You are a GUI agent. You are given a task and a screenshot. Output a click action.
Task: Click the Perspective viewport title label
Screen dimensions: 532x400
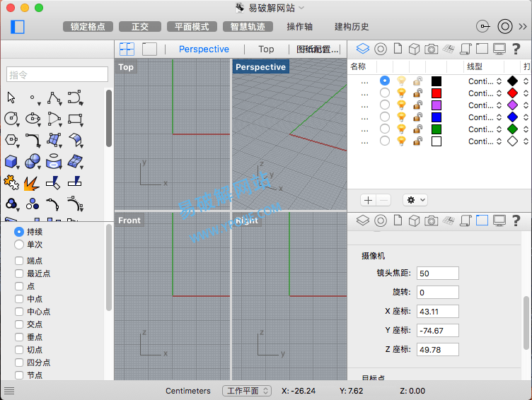pos(260,67)
